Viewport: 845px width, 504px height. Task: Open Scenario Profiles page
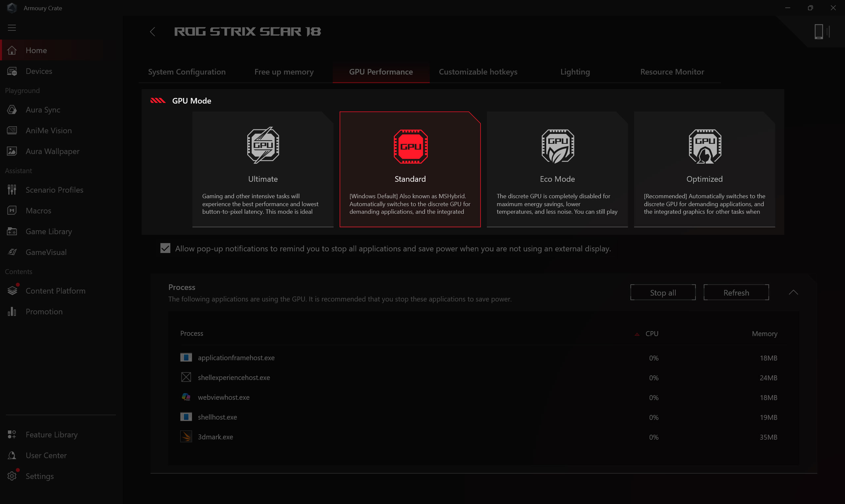pyautogui.click(x=54, y=190)
